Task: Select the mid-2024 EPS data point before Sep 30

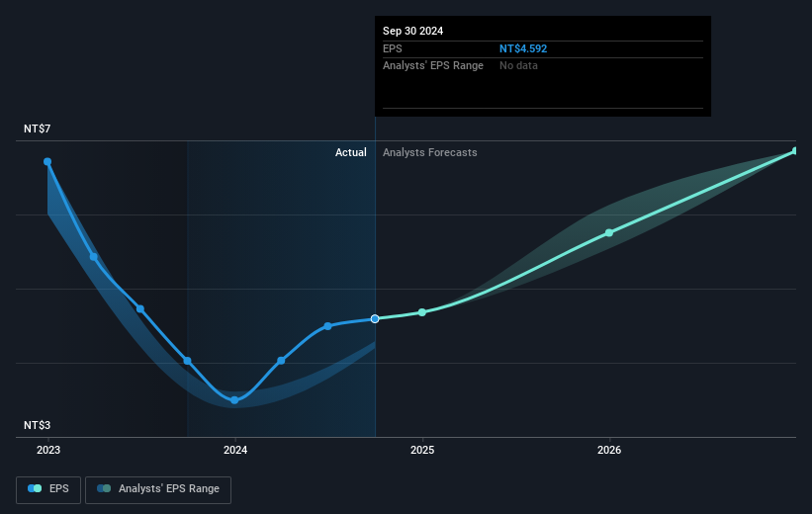Action: tap(327, 326)
